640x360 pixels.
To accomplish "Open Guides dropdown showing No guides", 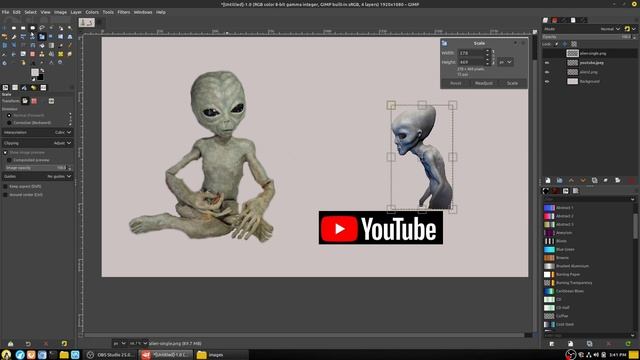I will tap(37, 176).
